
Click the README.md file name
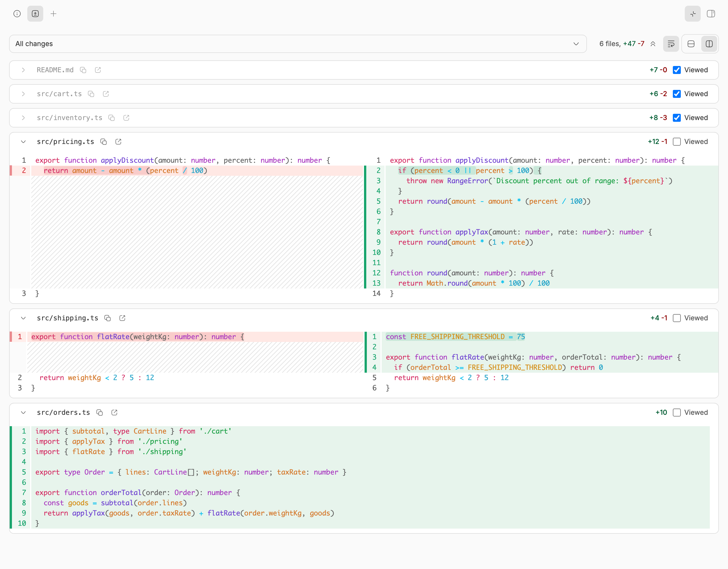[55, 70]
